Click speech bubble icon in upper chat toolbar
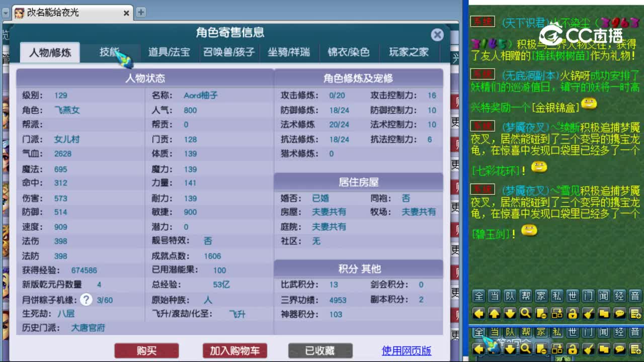The image size is (644, 362). click(619, 314)
